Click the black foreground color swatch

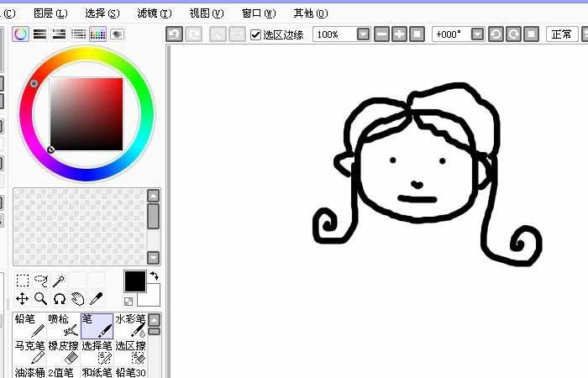135,281
